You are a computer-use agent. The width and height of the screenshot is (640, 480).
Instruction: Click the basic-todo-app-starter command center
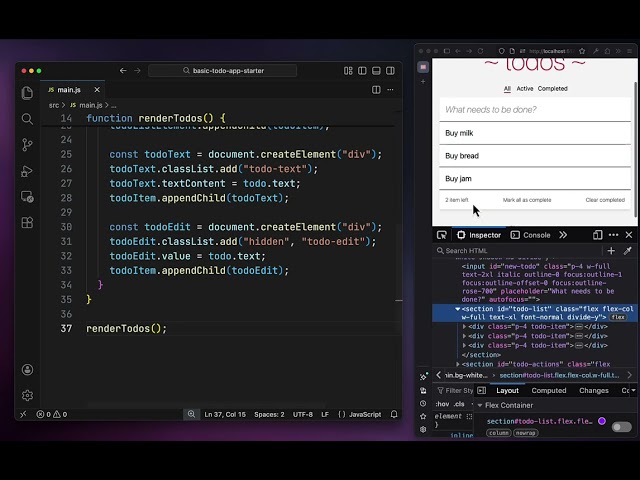222,71
